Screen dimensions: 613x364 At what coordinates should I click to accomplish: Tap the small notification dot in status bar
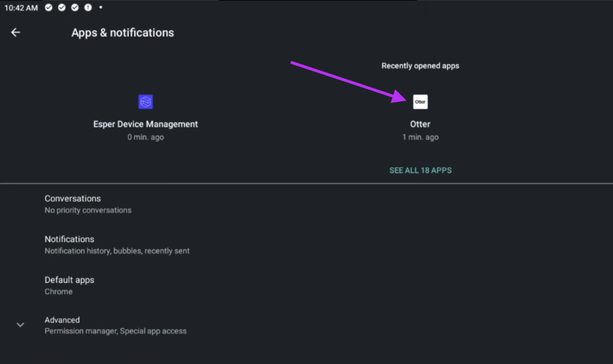click(x=101, y=7)
